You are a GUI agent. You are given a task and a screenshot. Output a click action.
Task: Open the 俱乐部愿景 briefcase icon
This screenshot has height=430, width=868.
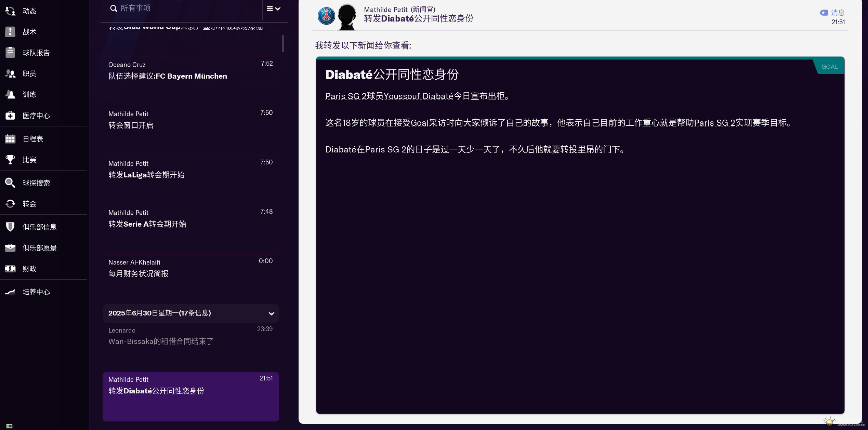click(x=10, y=248)
